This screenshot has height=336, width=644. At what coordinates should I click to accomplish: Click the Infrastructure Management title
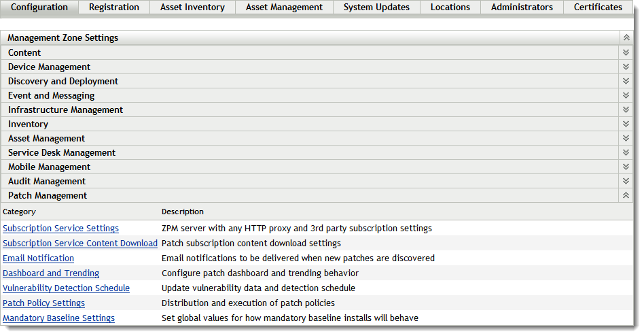click(66, 110)
